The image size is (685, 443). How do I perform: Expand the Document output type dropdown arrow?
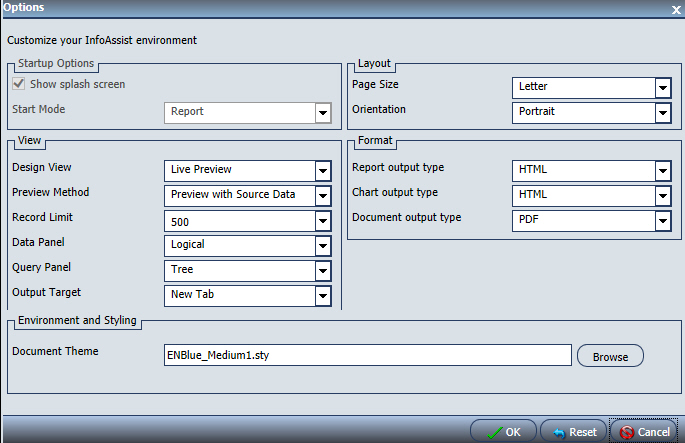coord(663,221)
